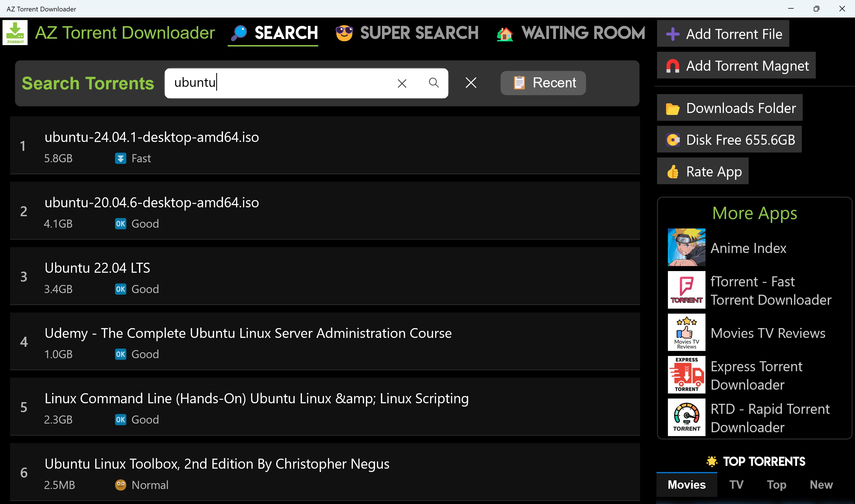
Task: Switch to SUPER SEARCH tab
Action: 407,33
